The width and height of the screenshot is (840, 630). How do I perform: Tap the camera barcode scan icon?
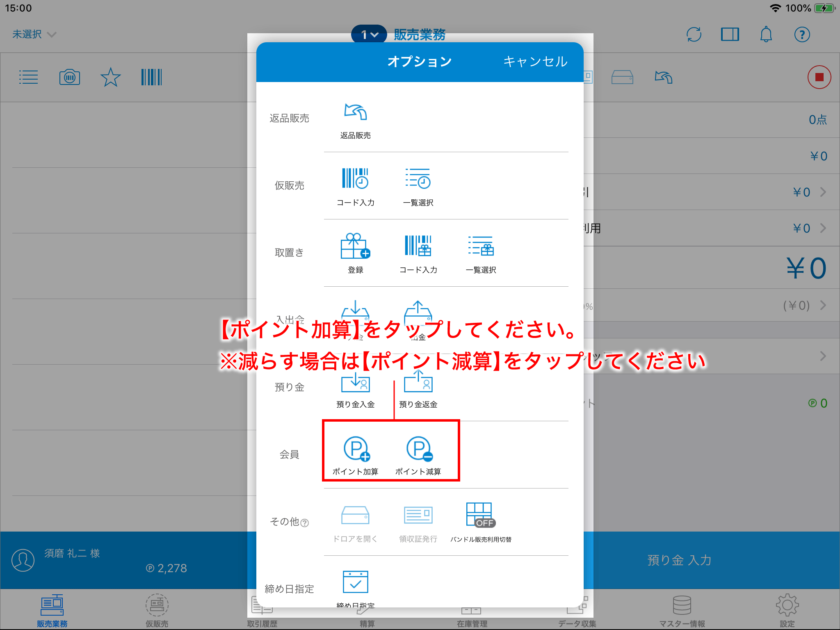click(70, 77)
